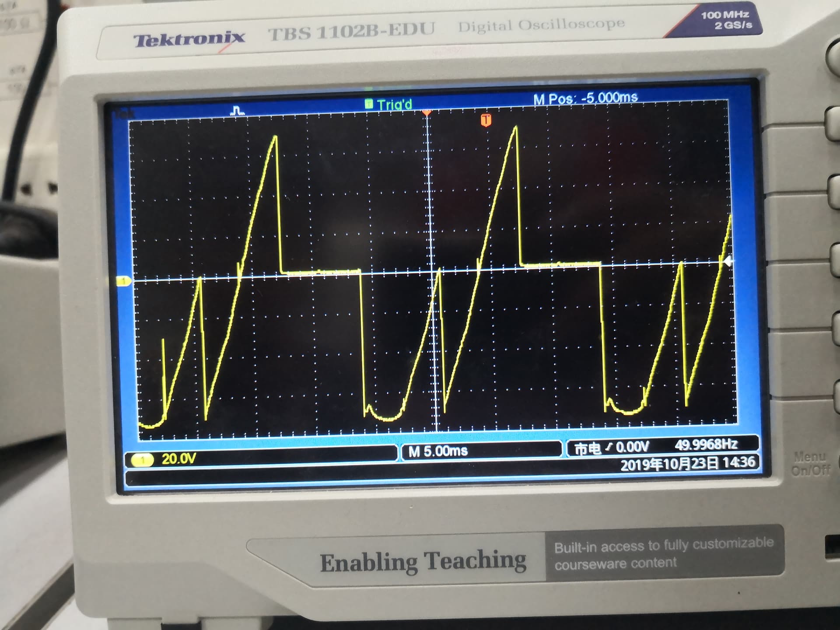Click the 0.00V trigger level readout
This screenshot has height=630, width=840.
pos(632,447)
